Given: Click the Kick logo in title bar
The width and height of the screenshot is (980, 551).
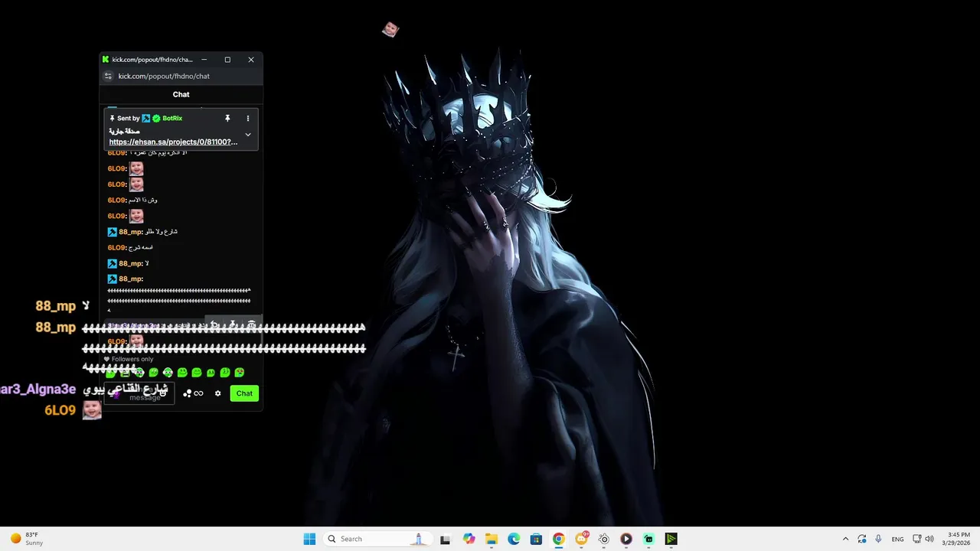Looking at the screenshot, I should [x=106, y=60].
